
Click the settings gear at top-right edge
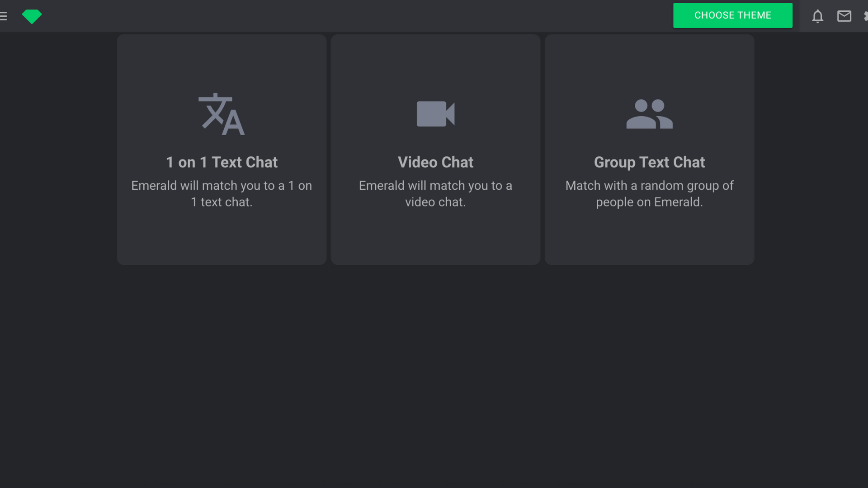click(x=865, y=16)
